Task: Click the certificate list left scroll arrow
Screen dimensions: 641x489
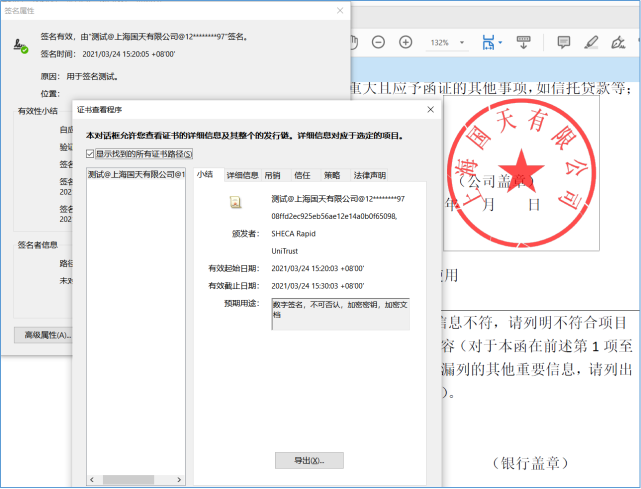Action: point(92,480)
